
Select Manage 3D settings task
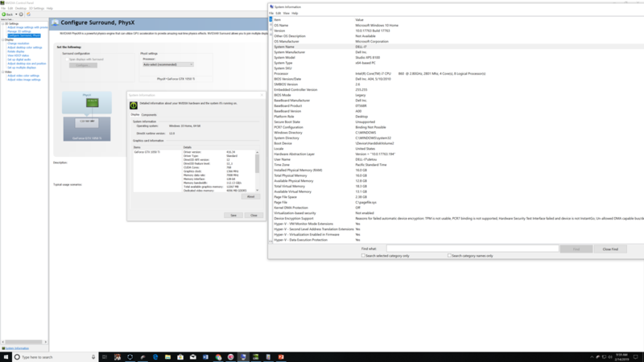pos(19,31)
